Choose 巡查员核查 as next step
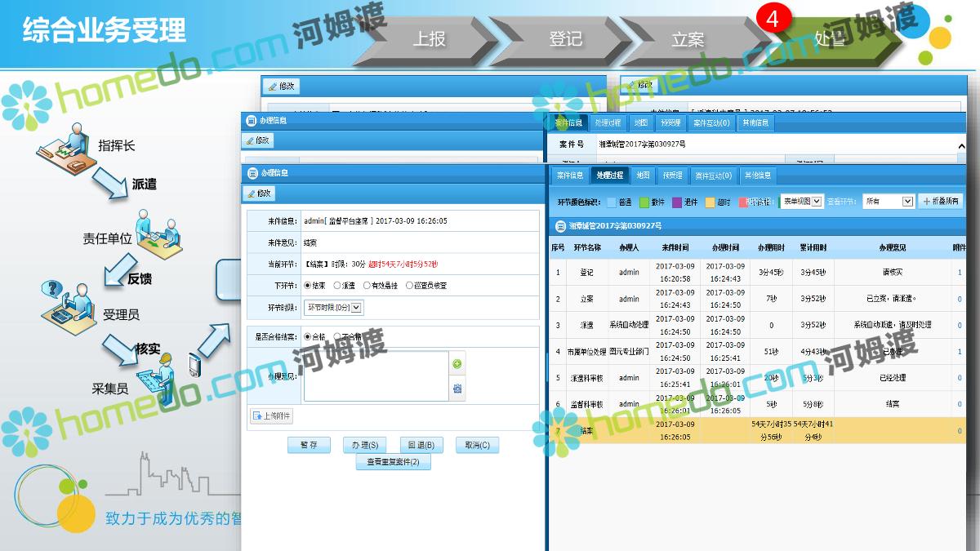 409,286
